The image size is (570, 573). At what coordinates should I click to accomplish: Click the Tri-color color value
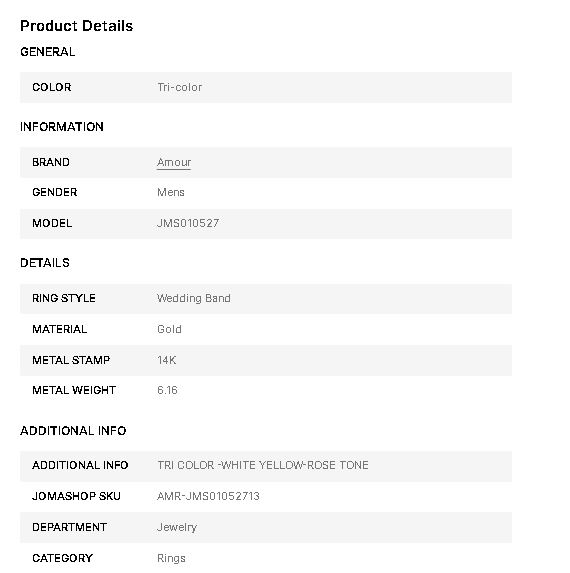pyautogui.click(x=179, y=87)
